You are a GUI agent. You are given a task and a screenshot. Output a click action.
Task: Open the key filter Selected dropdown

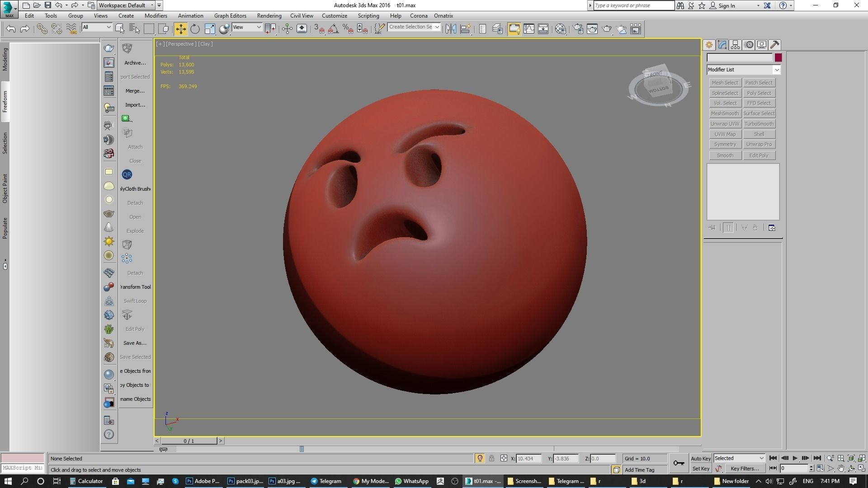pyautogui.click(x=739, y=458)
